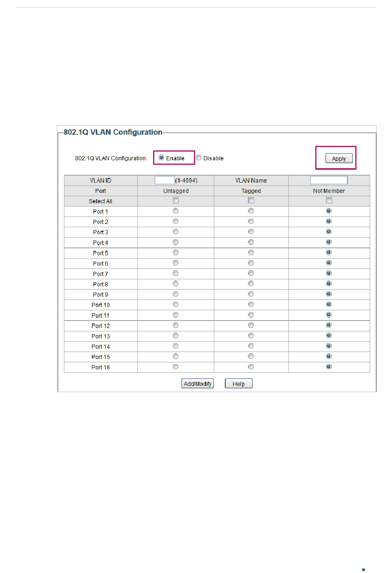Set Port 2 to Not Member
Viewport: 392px width, 573px height.
tap(329, 221)
